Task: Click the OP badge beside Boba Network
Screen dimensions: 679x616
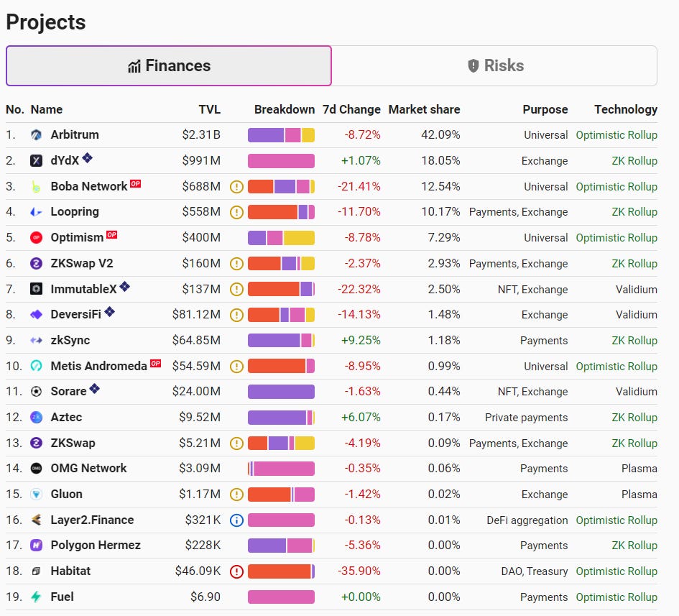Action: click(136, 184)
